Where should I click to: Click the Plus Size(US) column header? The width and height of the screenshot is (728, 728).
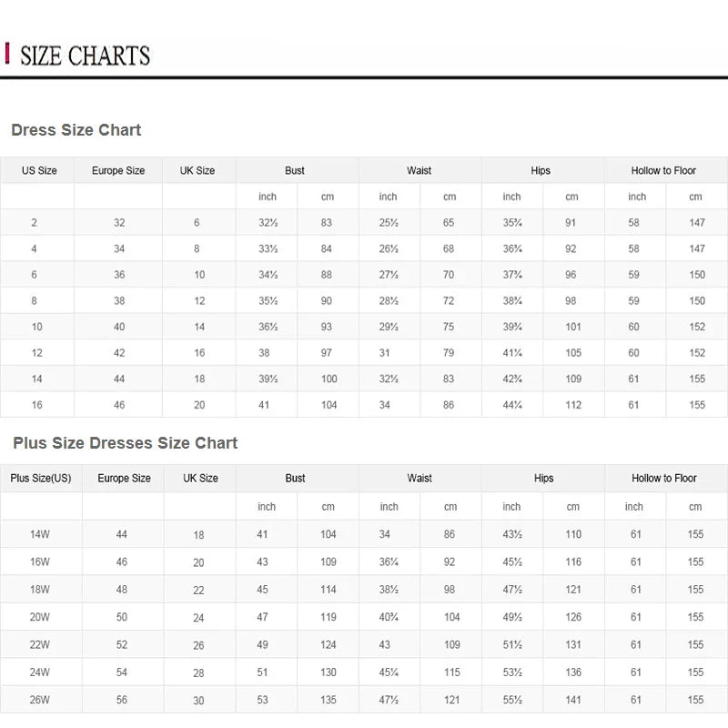[x=41, y=478]
